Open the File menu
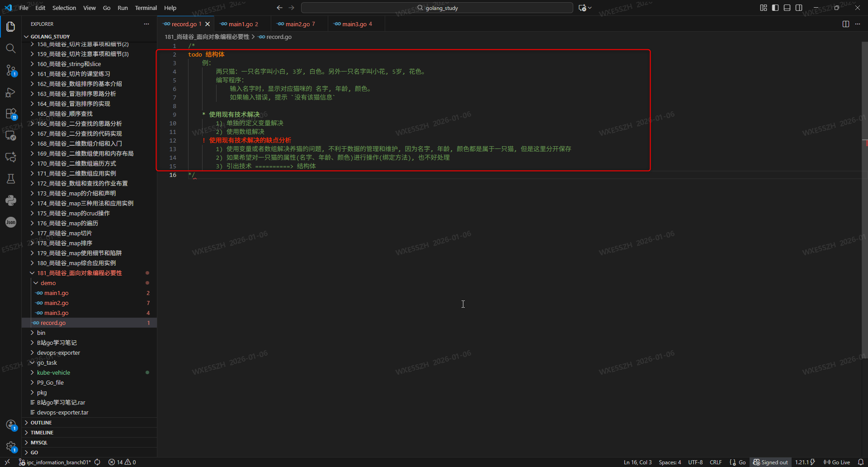Screen dimensions: 868x467 click(24, 8)
